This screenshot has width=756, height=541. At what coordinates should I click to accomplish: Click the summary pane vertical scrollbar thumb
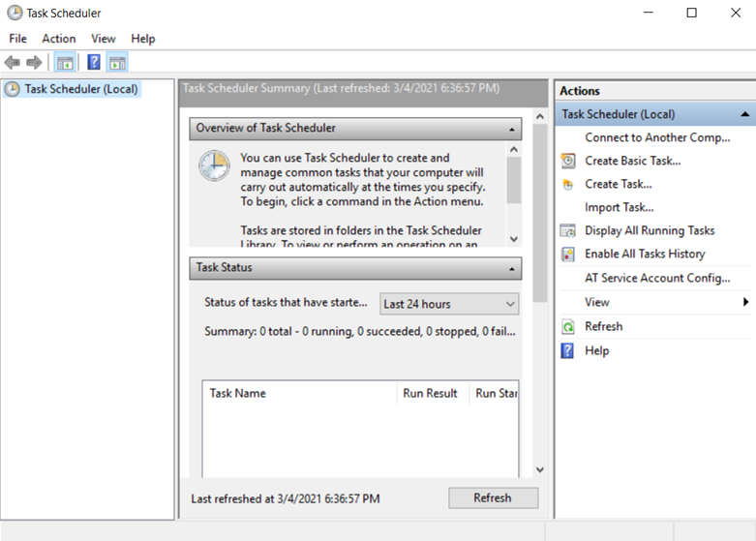540,213
